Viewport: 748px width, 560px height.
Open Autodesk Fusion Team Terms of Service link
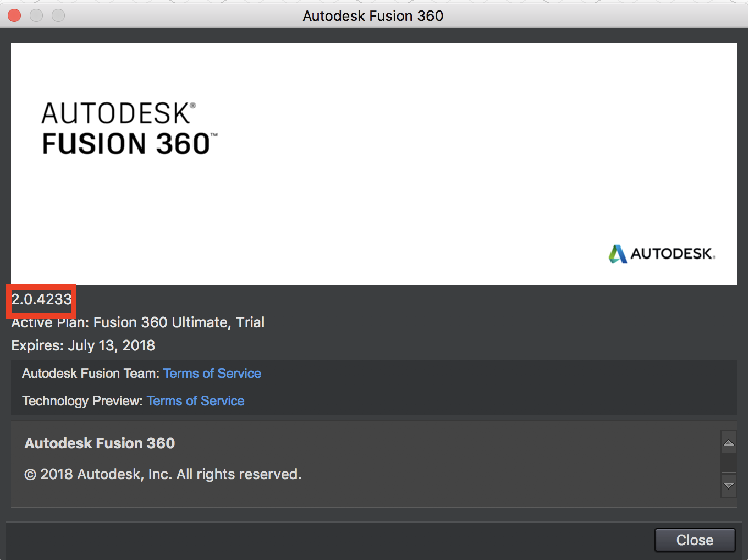tap(212, 374)
